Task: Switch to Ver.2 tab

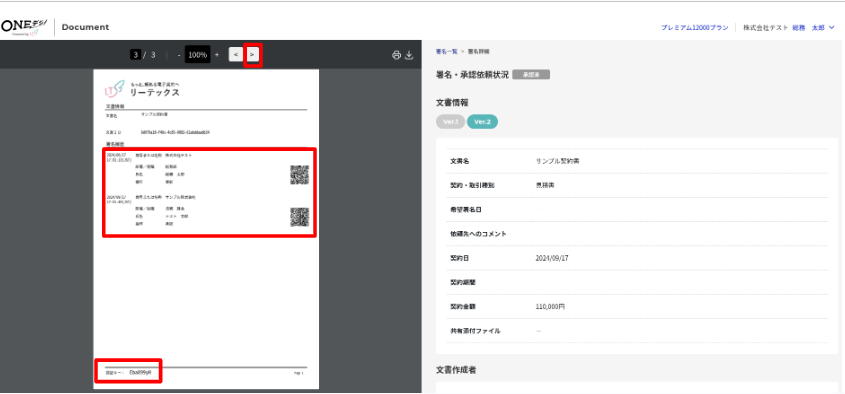Action: [482, 122]
